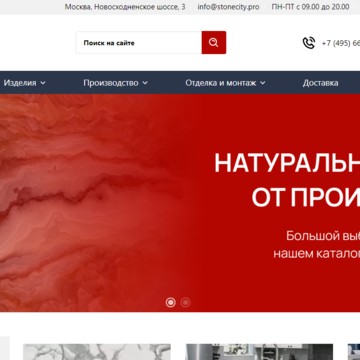This screenshot has width=360, height=360.
Task: Click the НАТУРАЛЬН banner headline
Action: pos(287,163)
